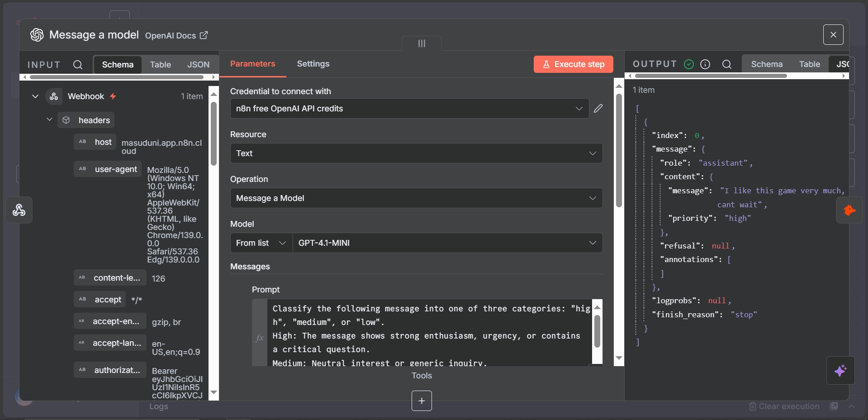Click the Tools section label
The height and width of the screenshot is (420, 868).
click(x=422, y=376)
